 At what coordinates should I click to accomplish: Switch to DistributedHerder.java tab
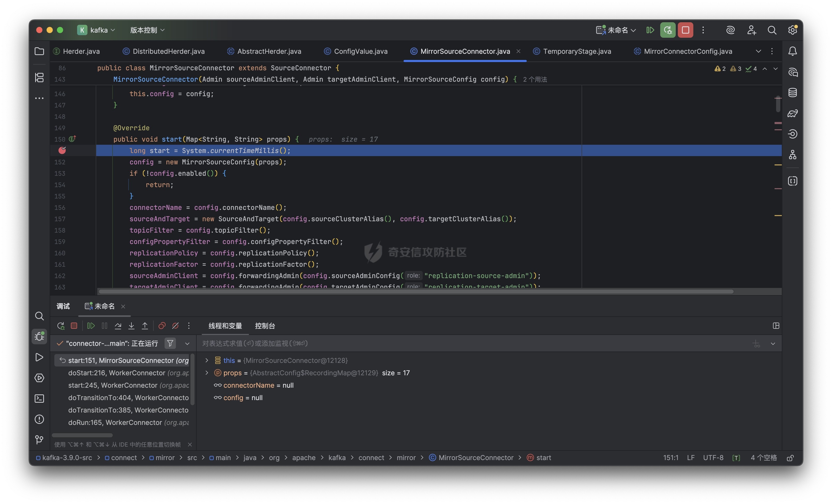click(164, 51)
